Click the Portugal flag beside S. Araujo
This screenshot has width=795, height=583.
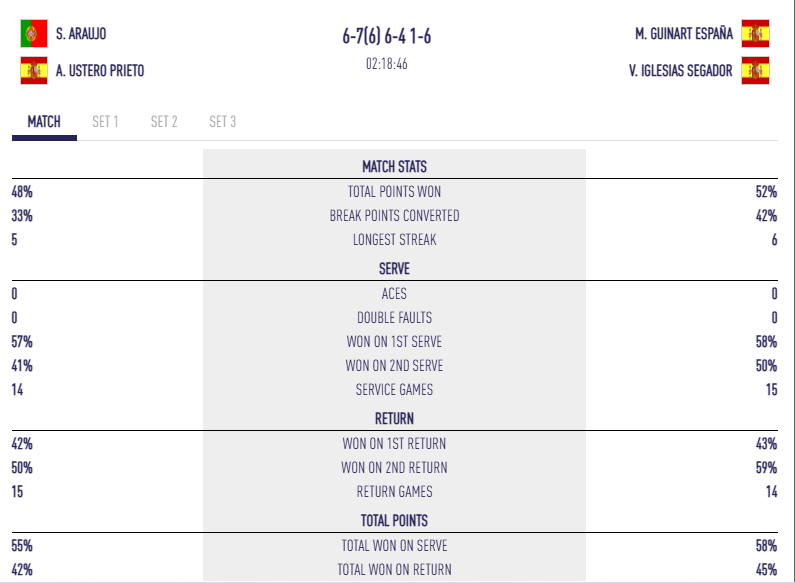pos(34,33)
